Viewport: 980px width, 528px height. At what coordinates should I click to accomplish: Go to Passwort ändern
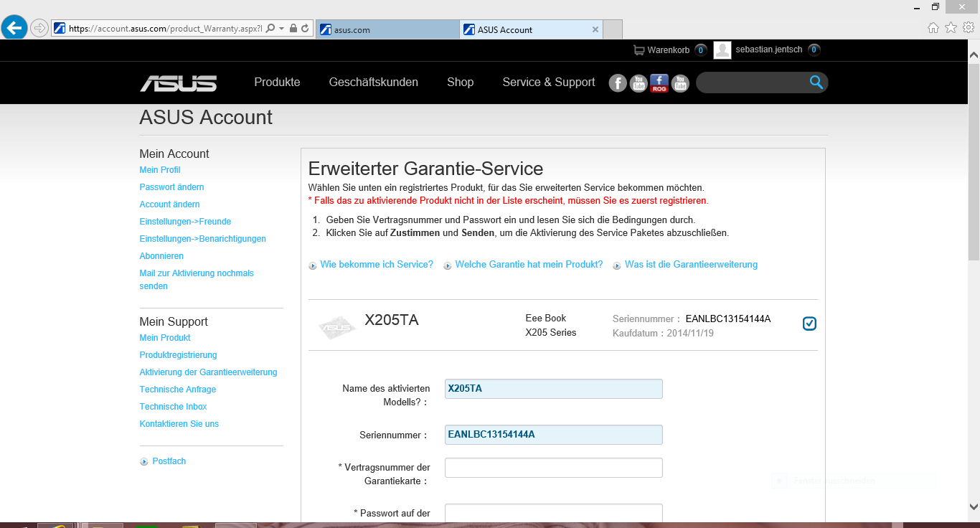click(172, 187)
